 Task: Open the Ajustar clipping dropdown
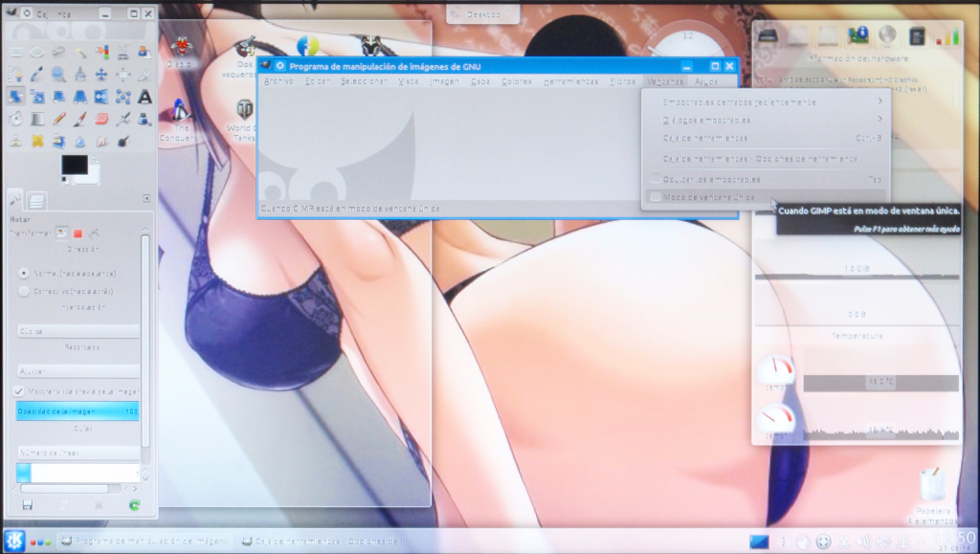pyautogui.click(x=78, y=371)
